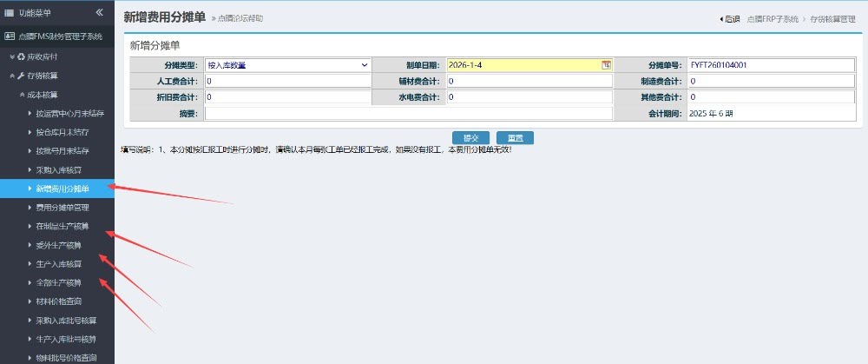Viewport: 868px width, 364px height.
Task: Collapse the sidebar using the double-chevron icon
Action: (x=99, y=12)
